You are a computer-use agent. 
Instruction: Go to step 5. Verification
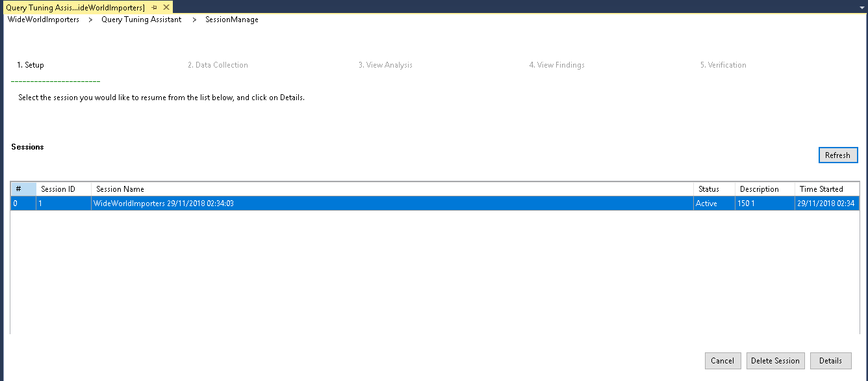723,65
